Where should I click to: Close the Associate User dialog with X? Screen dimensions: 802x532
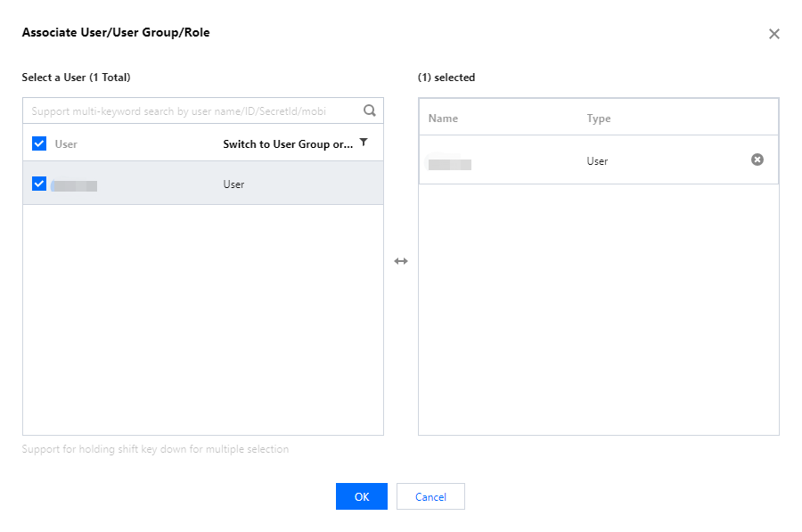click(773, 34)
